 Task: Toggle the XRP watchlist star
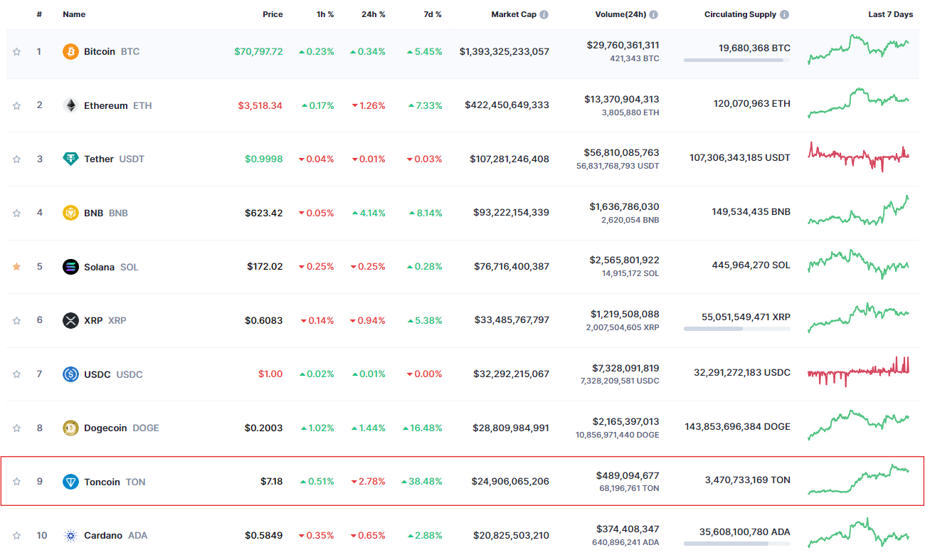[16, 320]
